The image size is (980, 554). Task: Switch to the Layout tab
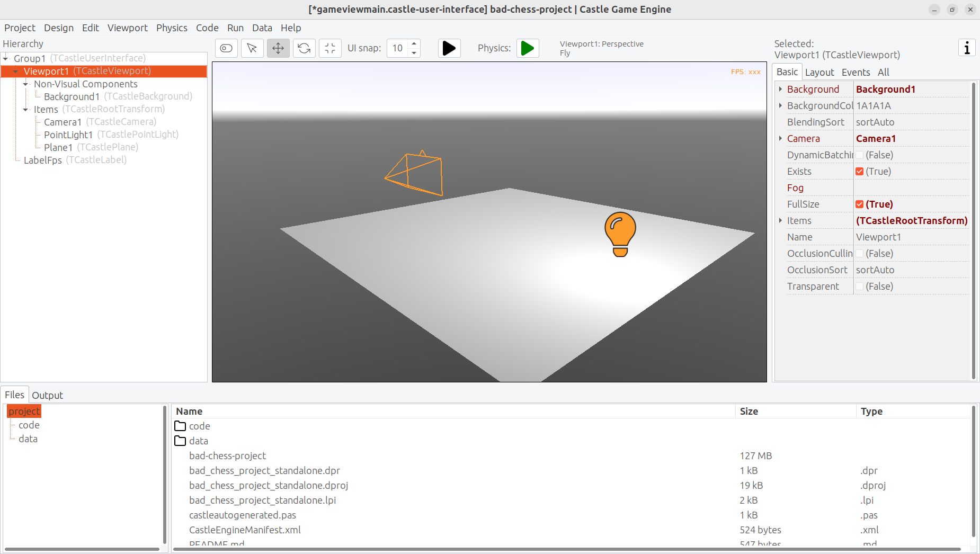pos(819,73)
